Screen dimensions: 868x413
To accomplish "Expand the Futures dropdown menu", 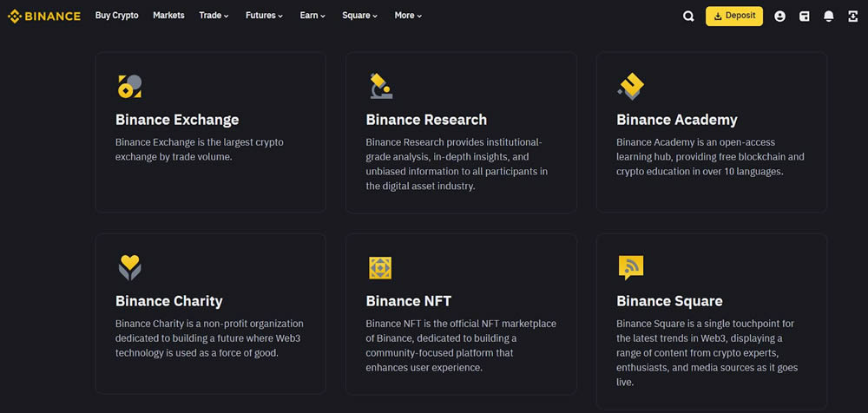I will pyautogui.click(x=264, y=16).
